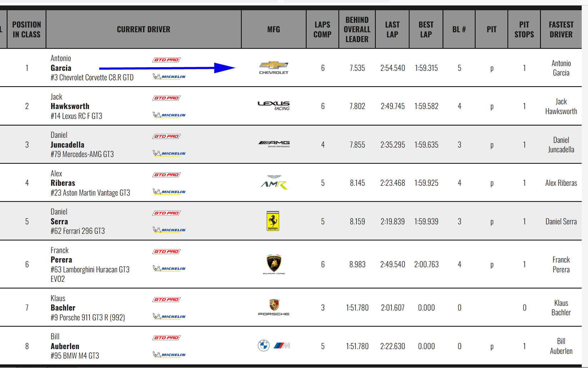Screen dimensions: 588x368
Task: Click the BMW M logo
Action: point(274,345)
